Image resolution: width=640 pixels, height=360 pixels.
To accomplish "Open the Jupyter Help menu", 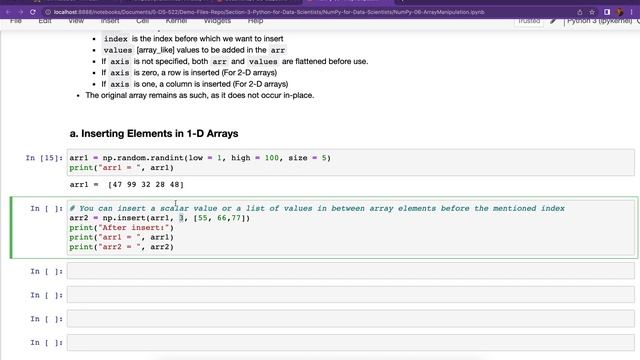I will coord(256,21).
